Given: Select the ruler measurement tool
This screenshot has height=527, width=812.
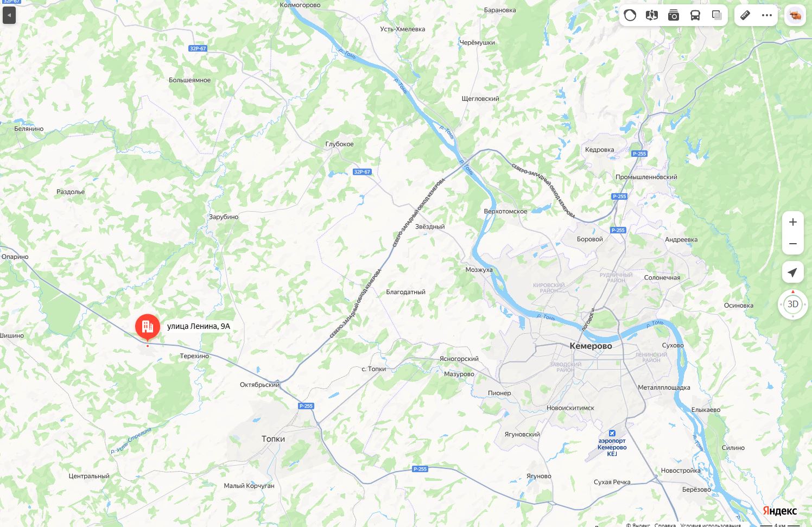Looking at the screenshot, I should coord(745,15).
